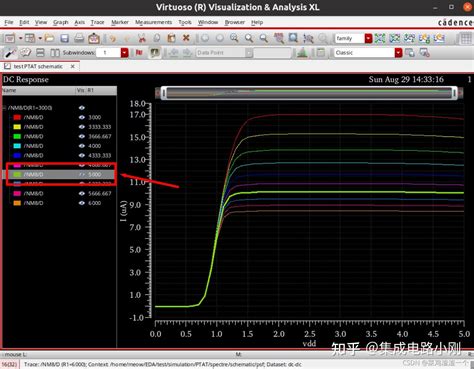The image size is (474, 369).
Task: Click the red swatch of 3000 trace
Action: (x=17, y=117)
